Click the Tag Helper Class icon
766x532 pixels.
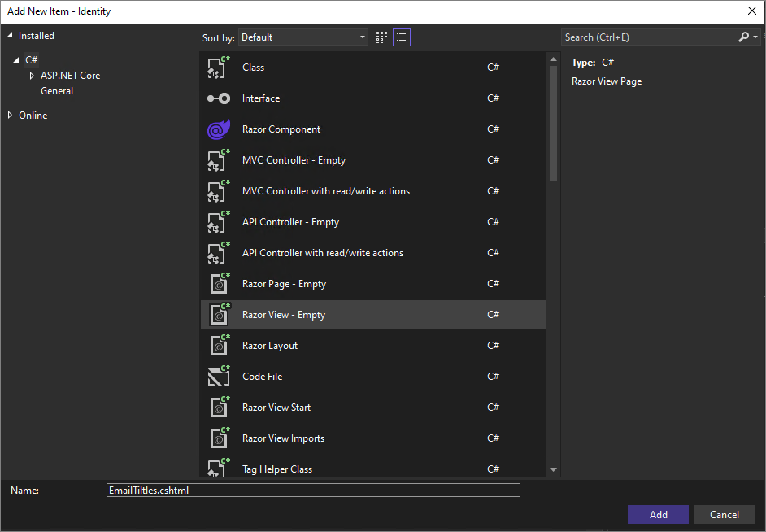[219, 468]
